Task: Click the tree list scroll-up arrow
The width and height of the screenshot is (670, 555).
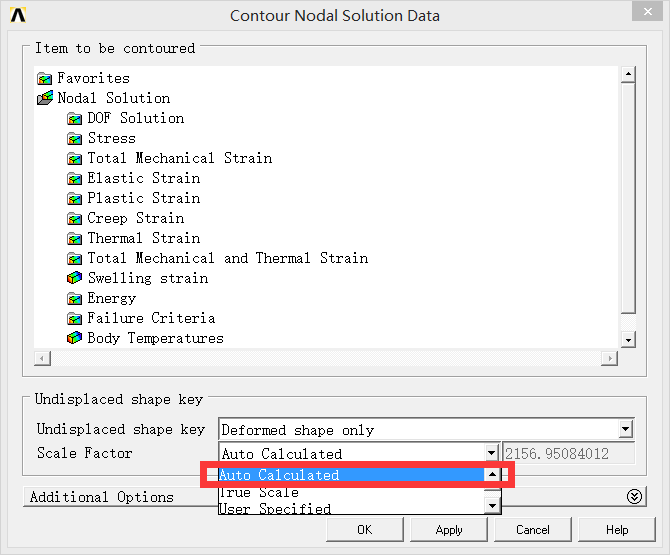Action: tap(628, 74)
